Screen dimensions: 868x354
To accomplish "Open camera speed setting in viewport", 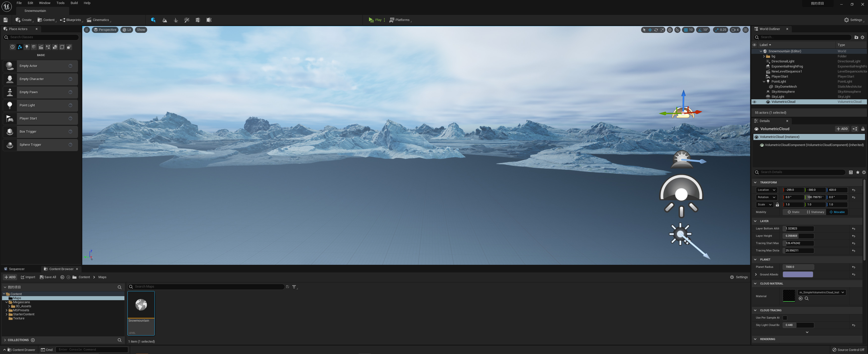I will coord(735,30).
